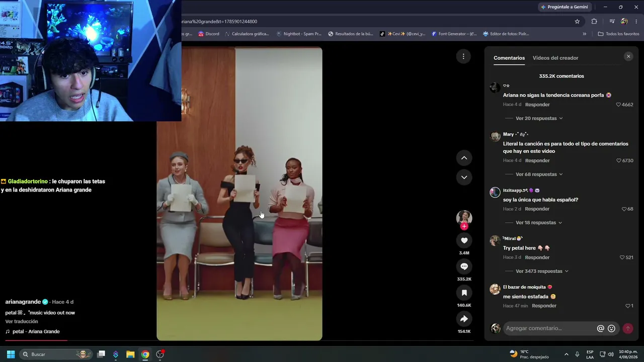Switch to the Comentarios tab
The image size is (644, 362).
[x=509, y=58]
